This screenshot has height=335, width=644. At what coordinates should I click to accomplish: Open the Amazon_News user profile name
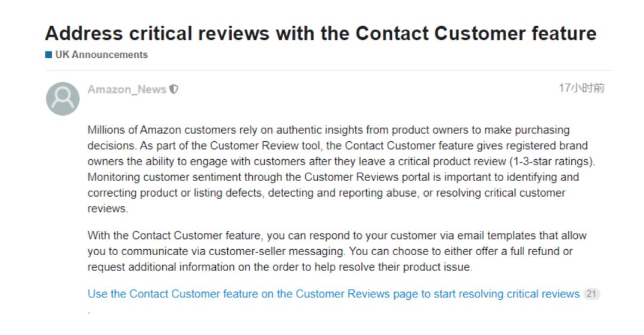pyautogui.click(x=126, y=89)
